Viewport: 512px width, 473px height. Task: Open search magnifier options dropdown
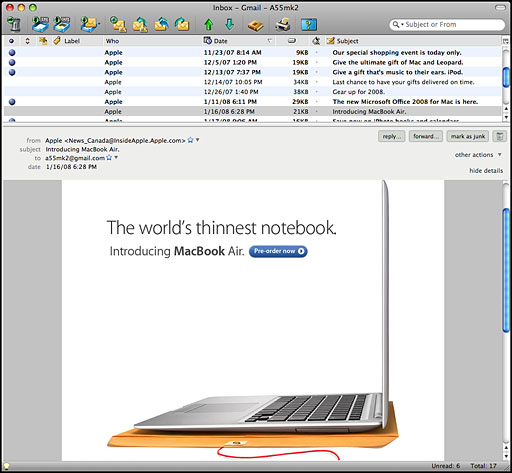click(398, 24)
